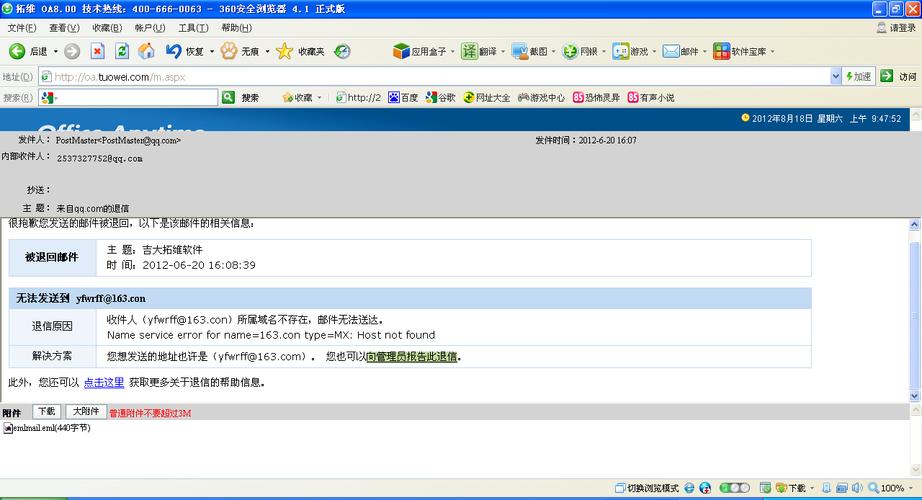Click the green ad-blocker calendar icon in status bar
This screenshot has height=500, width=922.
(x=765, y=488)
